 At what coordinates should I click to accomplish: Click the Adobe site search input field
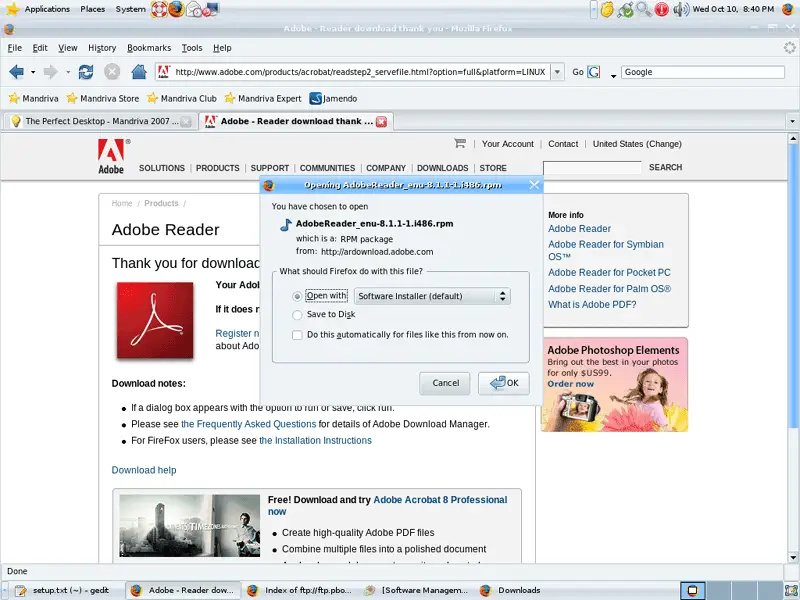[x=592, y=167]
